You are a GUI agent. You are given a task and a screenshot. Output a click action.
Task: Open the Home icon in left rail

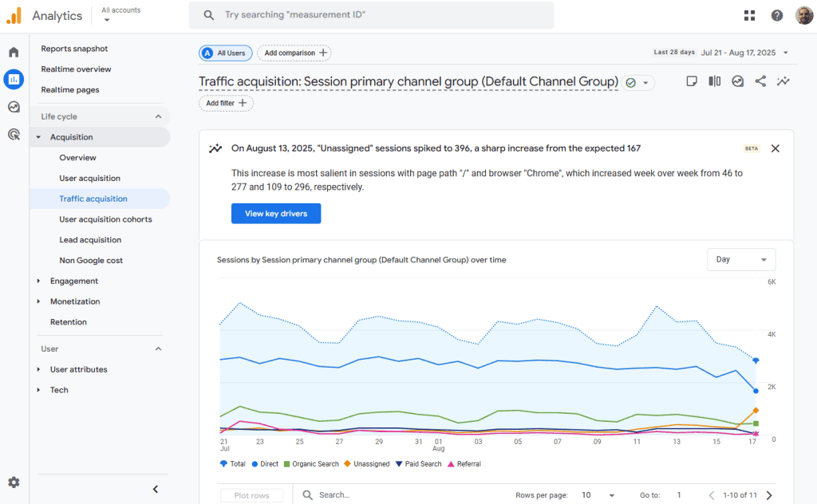pyautogui.click(x=14, y=53)
